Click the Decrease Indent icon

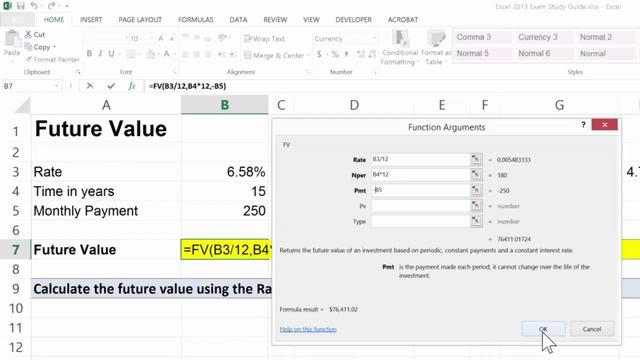tap(222, 54)
